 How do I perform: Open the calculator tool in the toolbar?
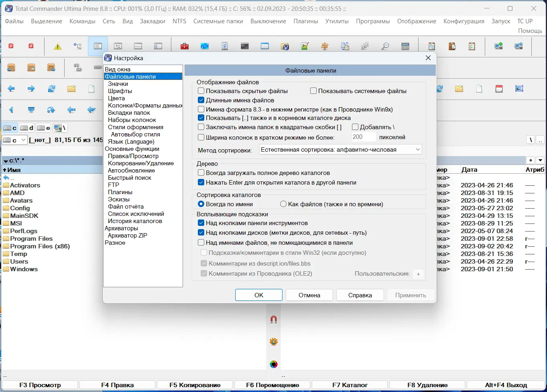405,46
